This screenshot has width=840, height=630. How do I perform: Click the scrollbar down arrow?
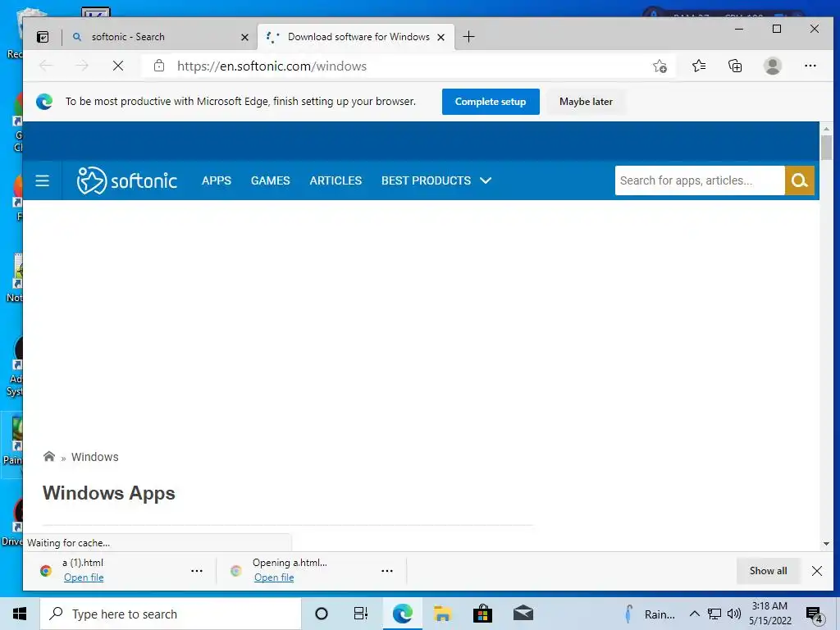tap(826, 544)
